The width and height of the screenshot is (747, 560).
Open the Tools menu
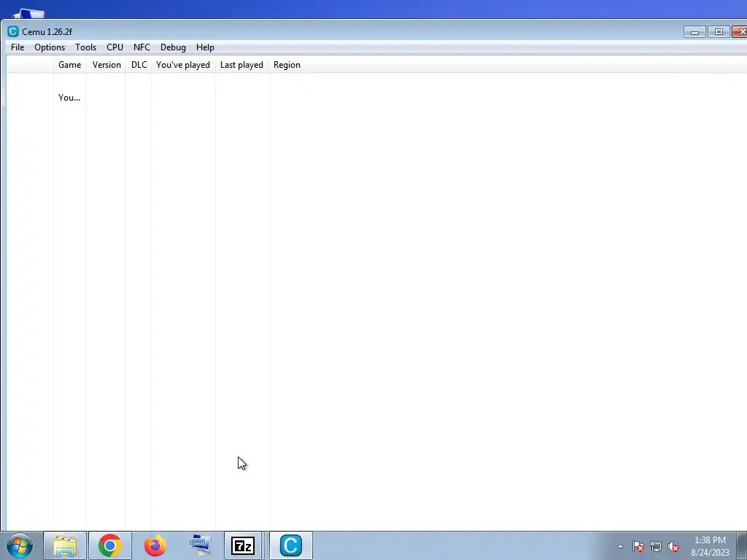click(x=86, y=47)
